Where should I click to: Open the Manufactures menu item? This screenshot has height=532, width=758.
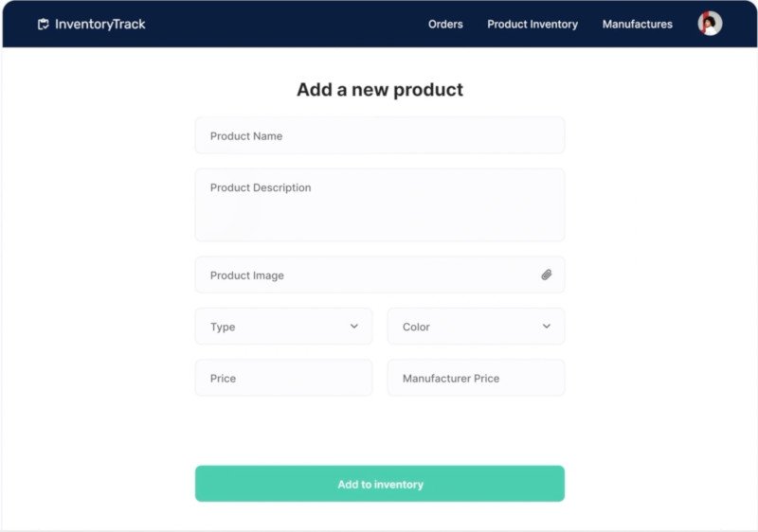point(637,24)
